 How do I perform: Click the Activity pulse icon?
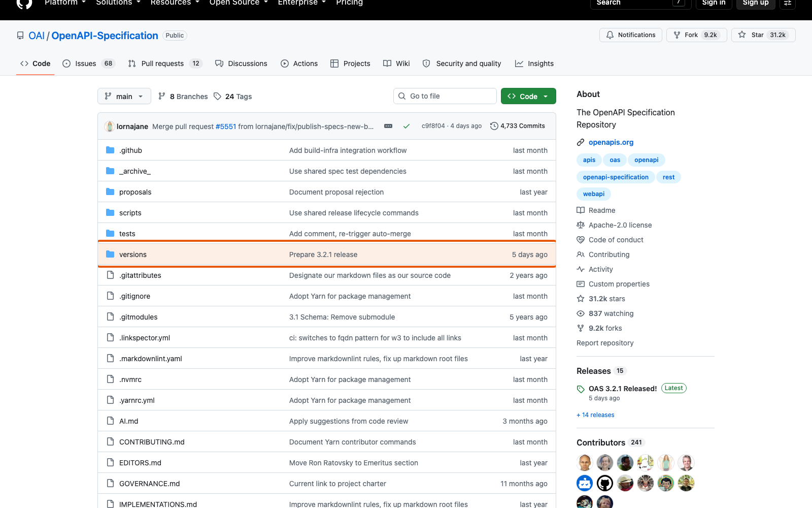[581, 269]
